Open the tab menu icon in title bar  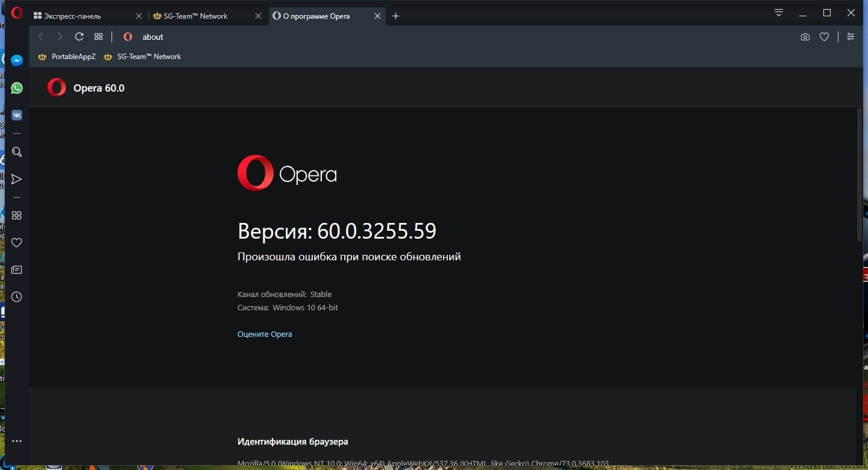(779, 13)
